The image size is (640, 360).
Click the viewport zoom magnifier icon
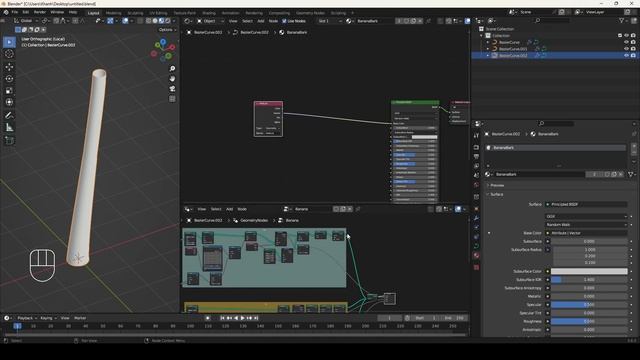click(172, 69)
